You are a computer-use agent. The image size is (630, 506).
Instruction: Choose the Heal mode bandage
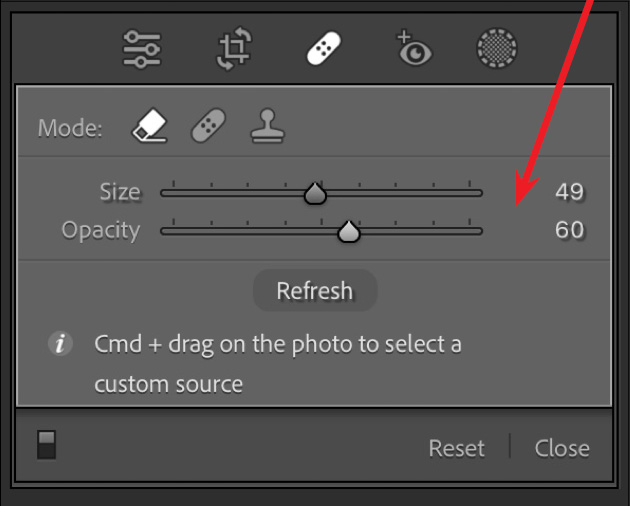(x=208, y=127)
